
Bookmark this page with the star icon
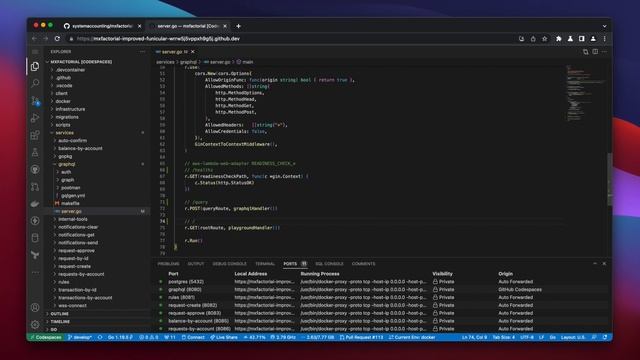click(x=544, y=39)
